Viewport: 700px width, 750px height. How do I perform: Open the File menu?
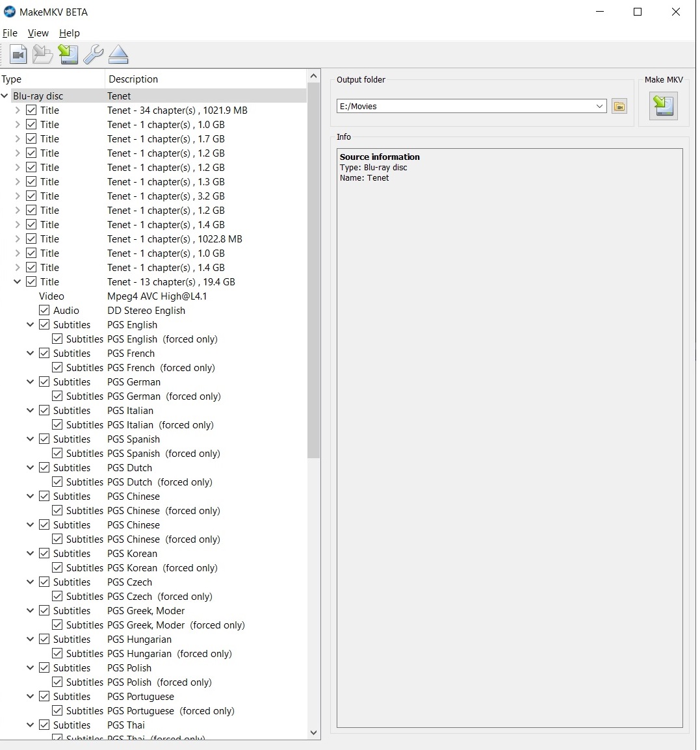click(10, 33)
